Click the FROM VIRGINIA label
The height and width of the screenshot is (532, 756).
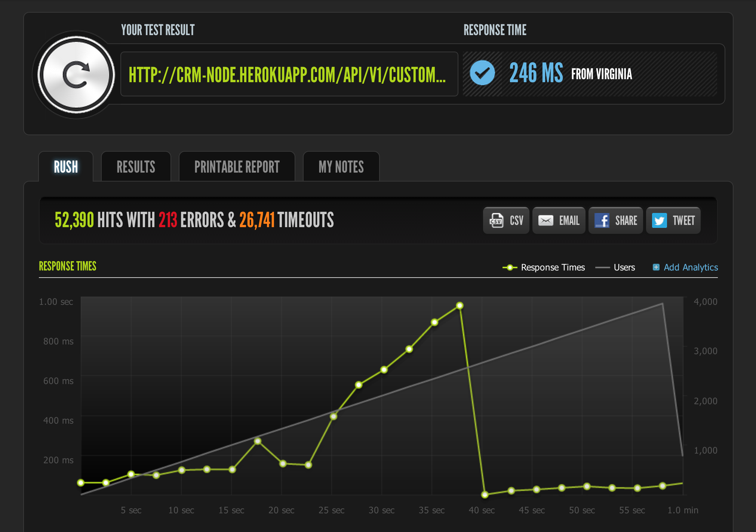pyautogui.click(x=602, y=74)
